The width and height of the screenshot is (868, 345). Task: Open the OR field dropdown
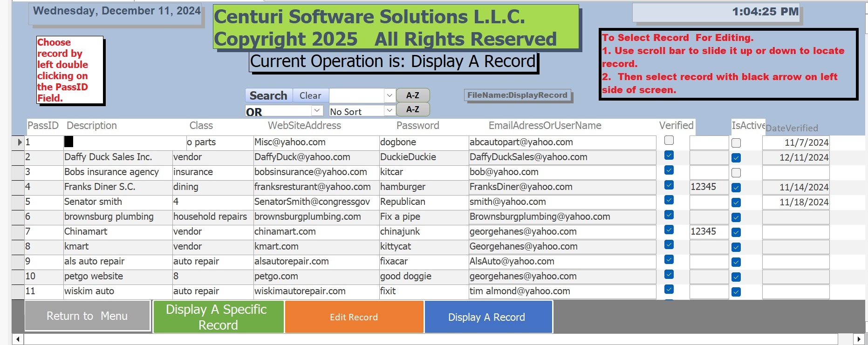pyautogui.click(x=317, y=111)
